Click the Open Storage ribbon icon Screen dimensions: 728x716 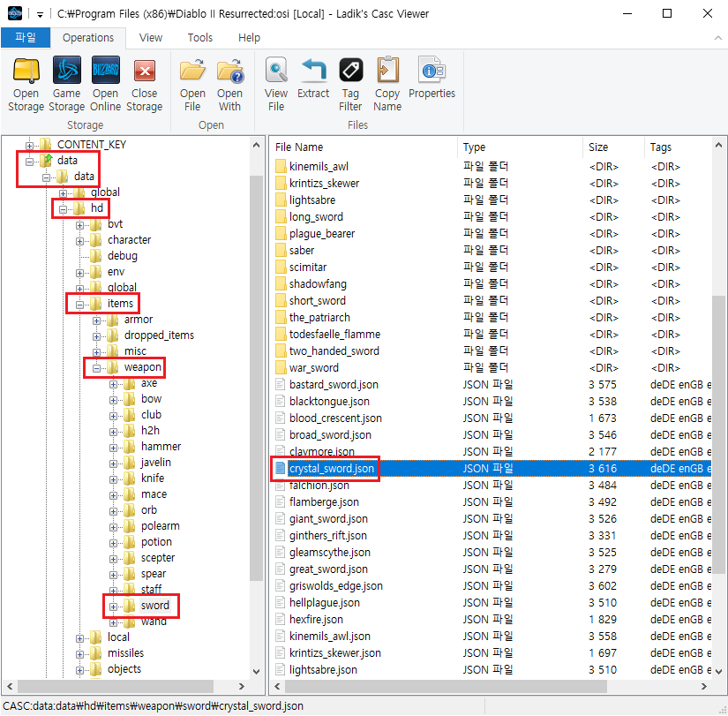coord(26,71)
